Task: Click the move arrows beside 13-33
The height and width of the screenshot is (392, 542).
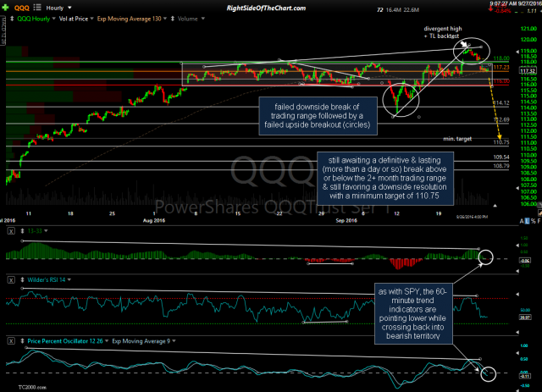Action: click(23, 231)
